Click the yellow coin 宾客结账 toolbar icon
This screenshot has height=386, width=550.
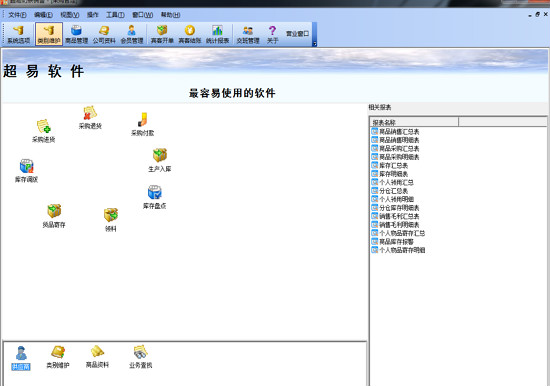[190, 34]
